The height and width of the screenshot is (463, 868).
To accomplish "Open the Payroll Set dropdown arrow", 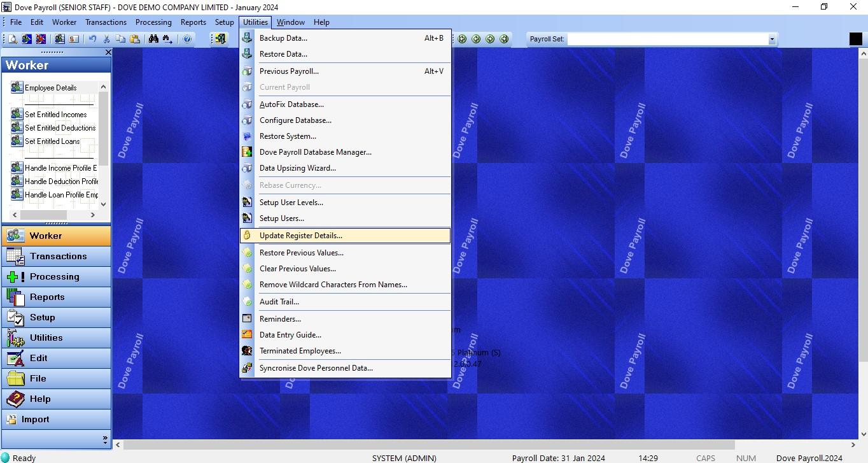I will [772, 39].
